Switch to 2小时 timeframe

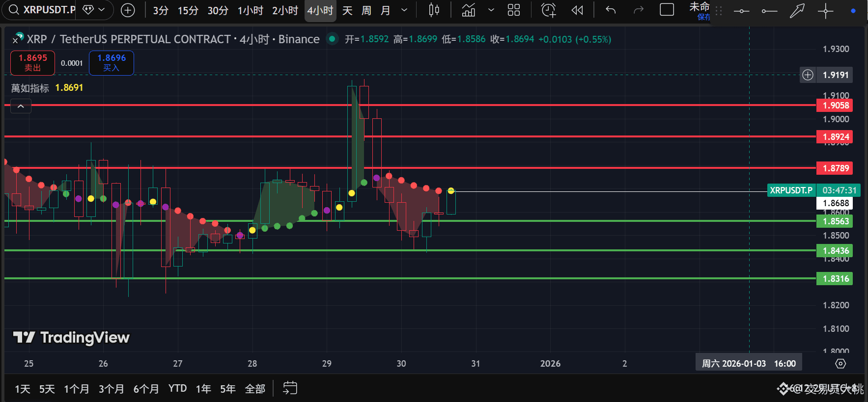coord(285,10)
